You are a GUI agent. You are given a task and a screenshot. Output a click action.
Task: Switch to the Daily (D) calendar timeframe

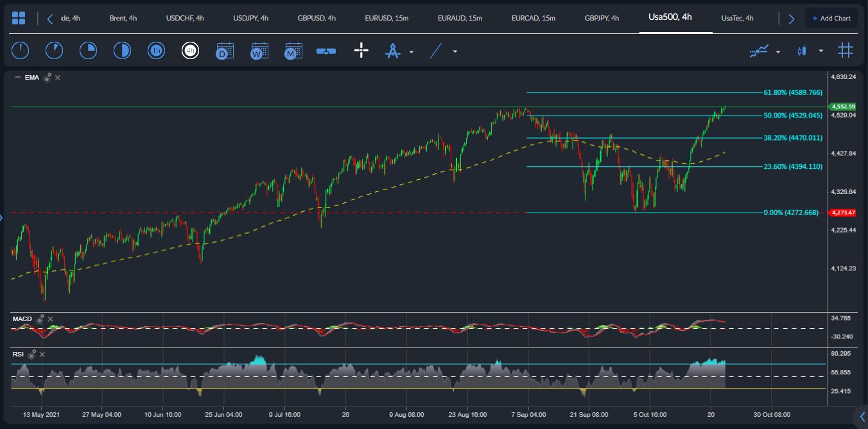(225, 51)
